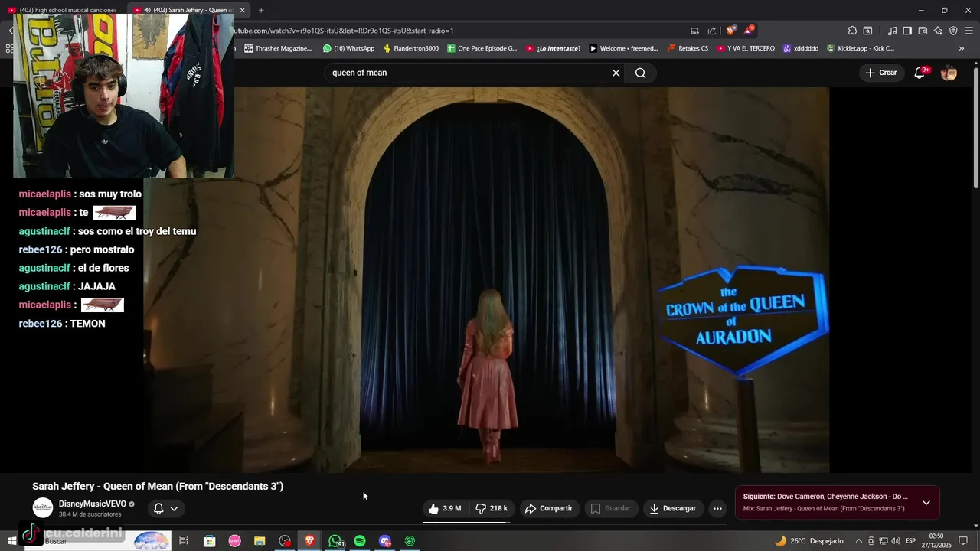Toggle channel notification bell for DisneyMusicVEVO
This screenshot has width=980, height=551.
coord(166,508)
